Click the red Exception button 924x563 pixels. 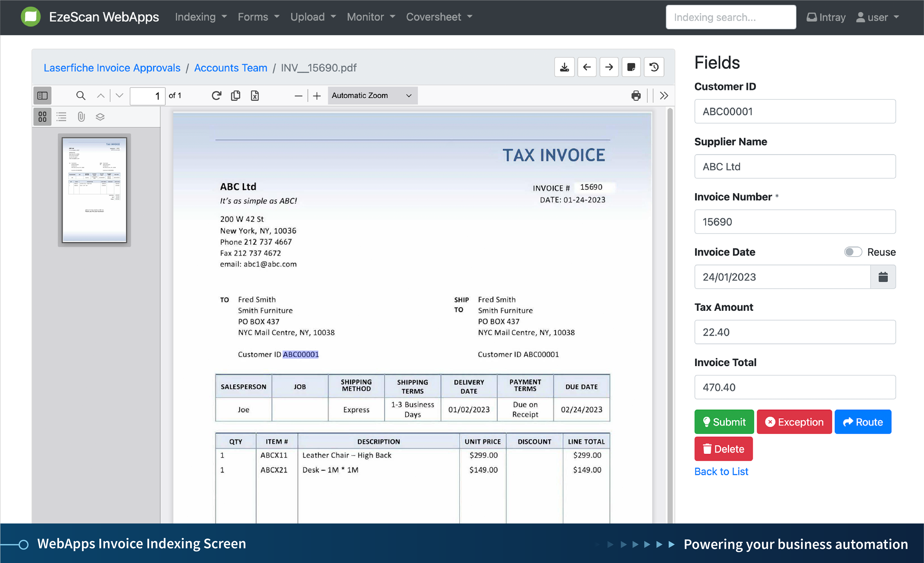click(x=794, y=422)
